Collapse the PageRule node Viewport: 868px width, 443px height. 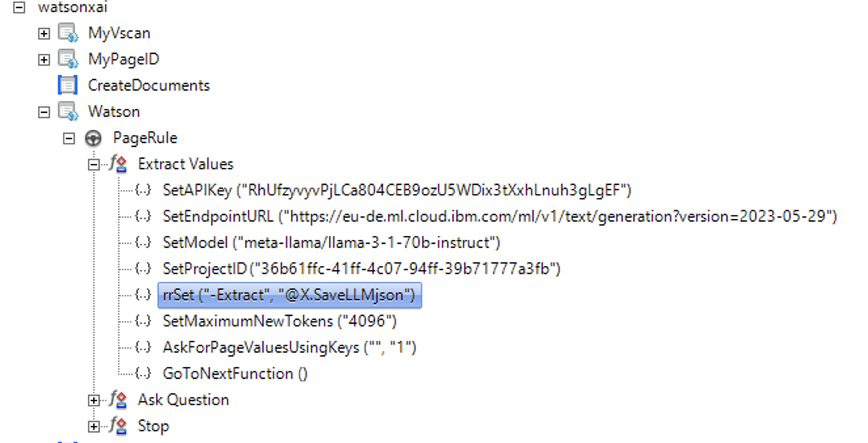[69, 138]
